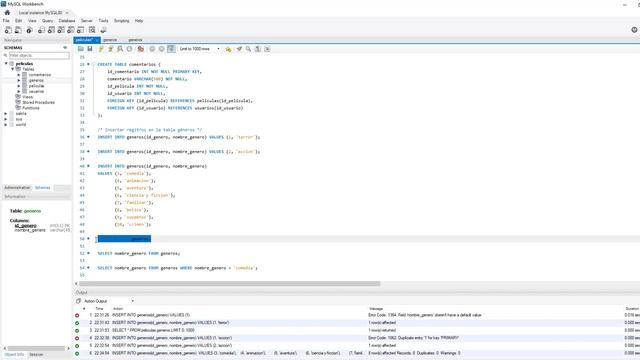Viewport: 640px width, 360px height.
Task: Select the sys schema in navigator
Action: [19, 119]
